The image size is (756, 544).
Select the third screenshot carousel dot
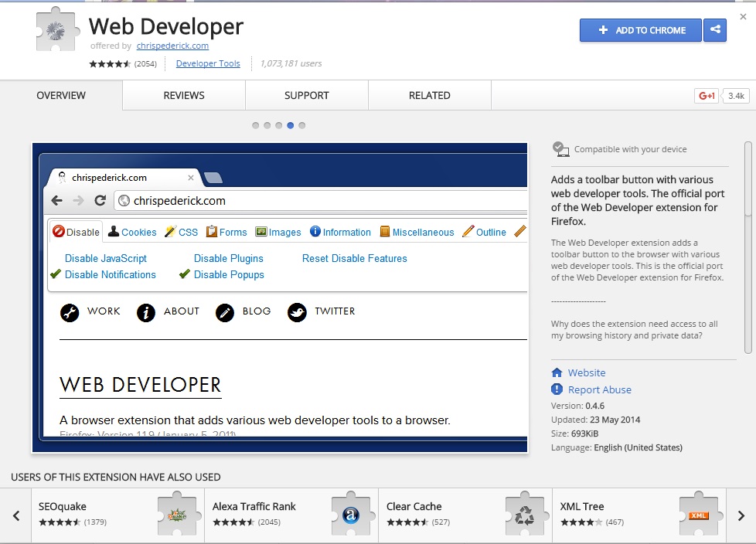point(279,125)
